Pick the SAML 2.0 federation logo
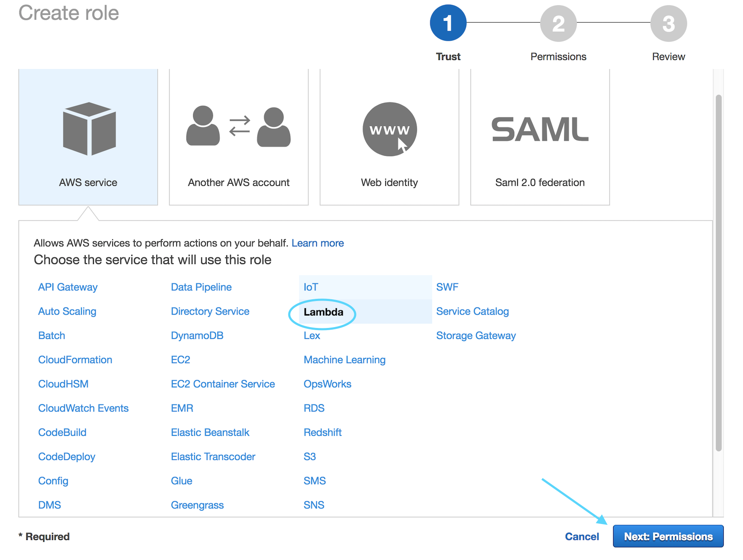The width and height of the screenshot is (743, 560). (x=540, y=129)
